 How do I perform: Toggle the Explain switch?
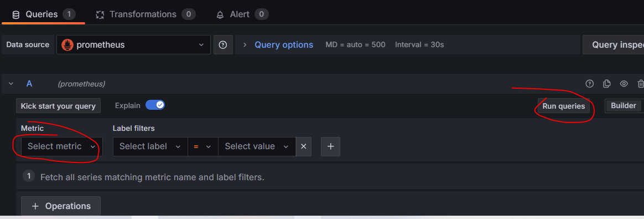click(155, 105)
